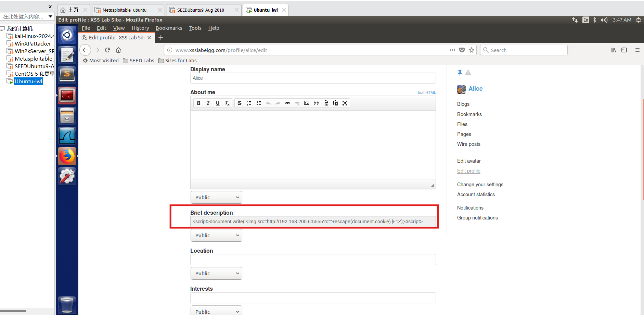The width and height of the screenshot is (644, 315).
Task: Insert a numbered list
Action: [x=249, y=103]
